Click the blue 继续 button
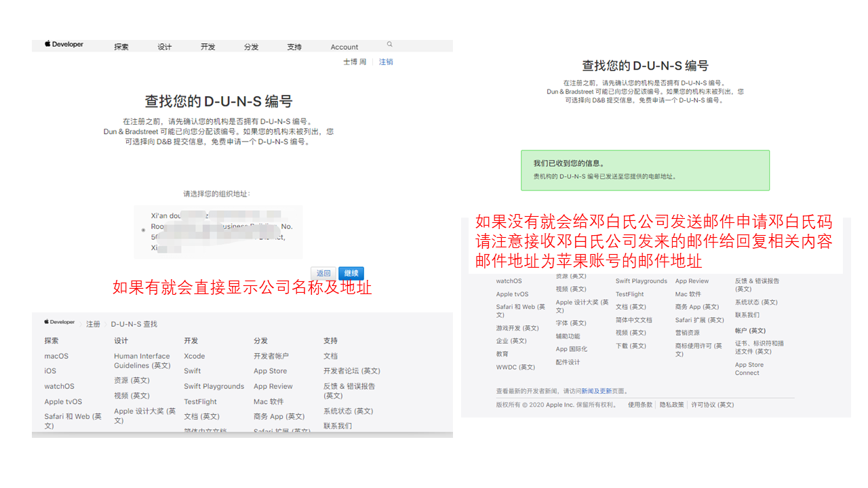The image size is (868, 488). (351, 273)
